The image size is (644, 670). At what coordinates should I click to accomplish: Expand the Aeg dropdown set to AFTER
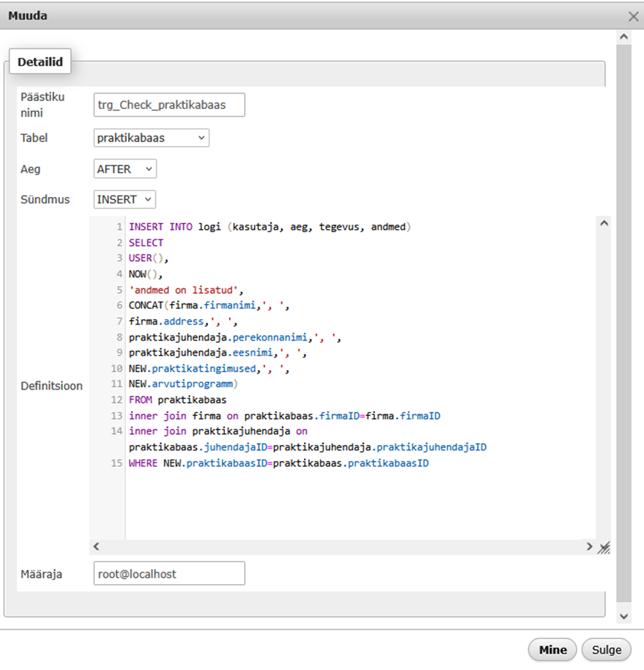pos(125,169)
